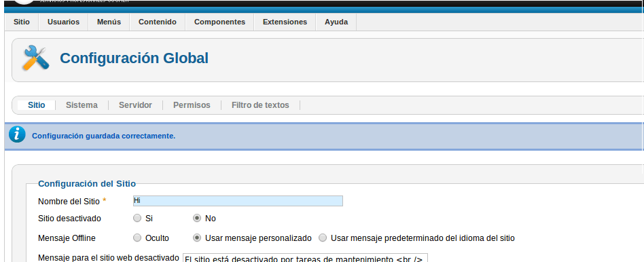Select No for Sitio desactivado
Screen dimensions: 644x262
(197, 219)
